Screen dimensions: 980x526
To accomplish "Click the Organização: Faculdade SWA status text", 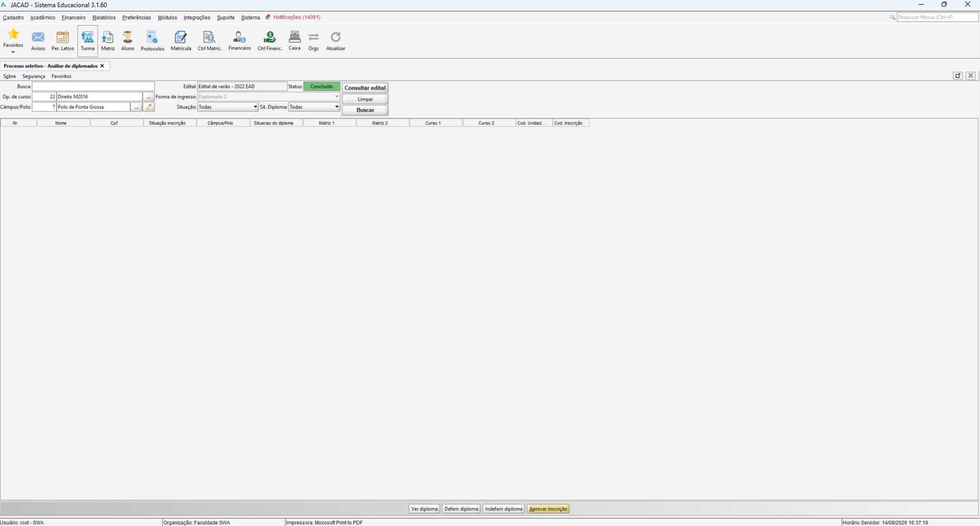I will [x=197, y=522].
